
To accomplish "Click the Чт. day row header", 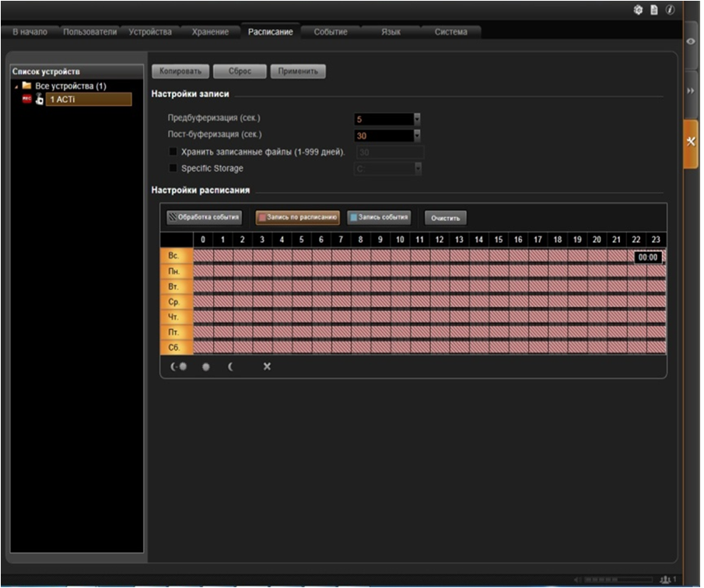I will point(177,317).
